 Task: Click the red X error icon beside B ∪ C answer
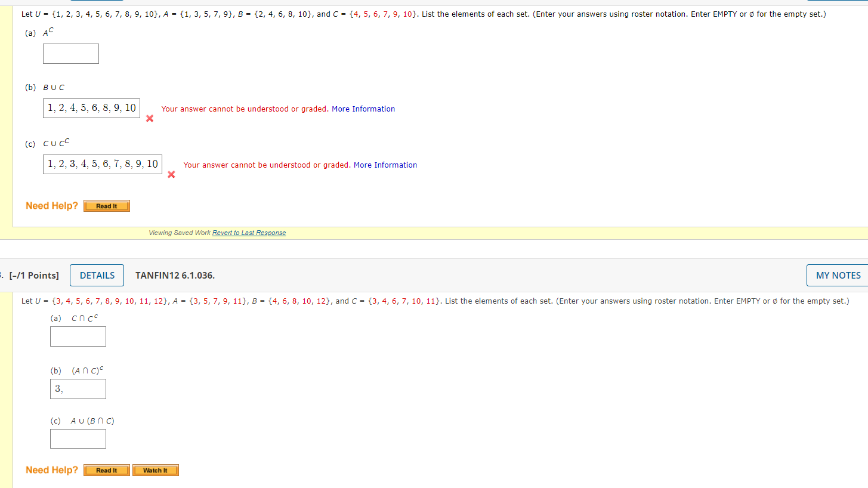[x=149, y=118]
